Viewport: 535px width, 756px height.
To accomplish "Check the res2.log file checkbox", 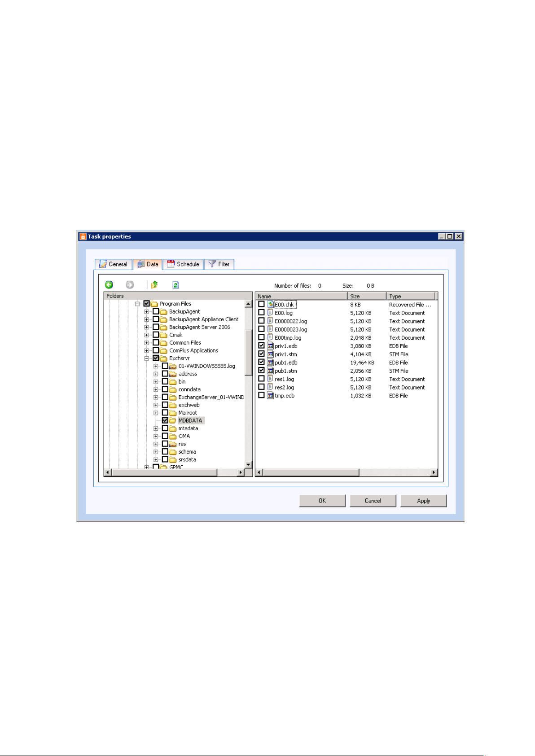I will point(261,387).
